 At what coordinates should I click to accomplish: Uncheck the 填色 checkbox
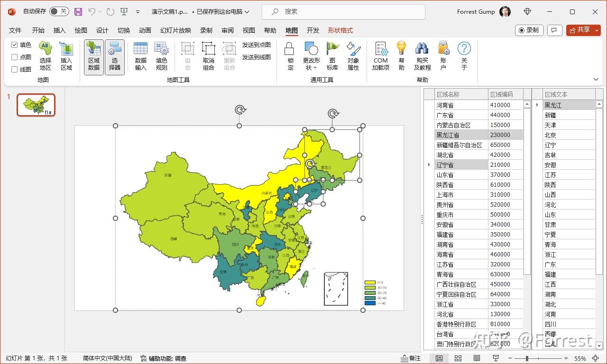15,45
